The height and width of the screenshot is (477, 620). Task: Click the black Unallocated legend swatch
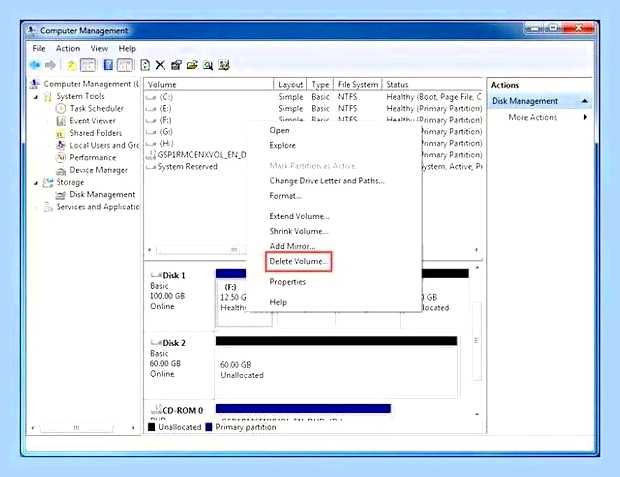click(151, 427)
